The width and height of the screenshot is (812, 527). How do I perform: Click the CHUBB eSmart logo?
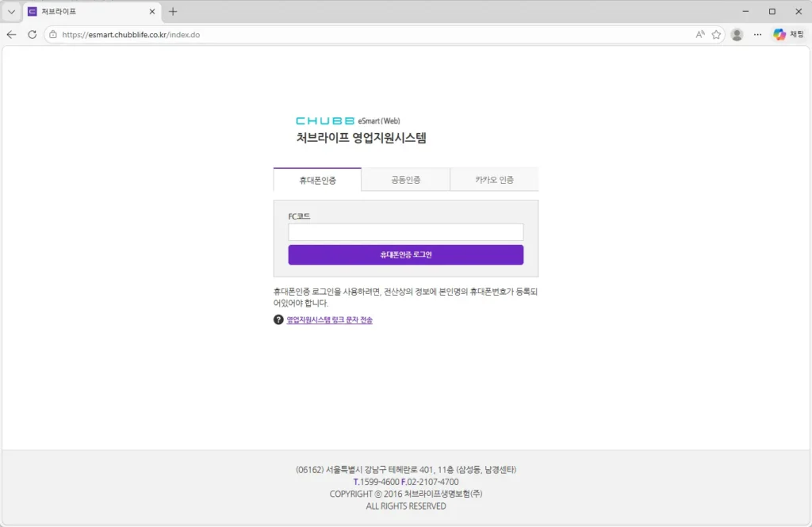(x=348, y=121)
